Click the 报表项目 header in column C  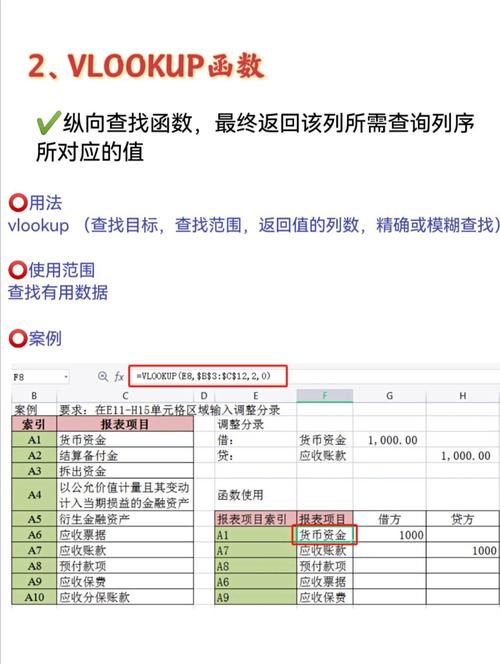pos(125,424)
